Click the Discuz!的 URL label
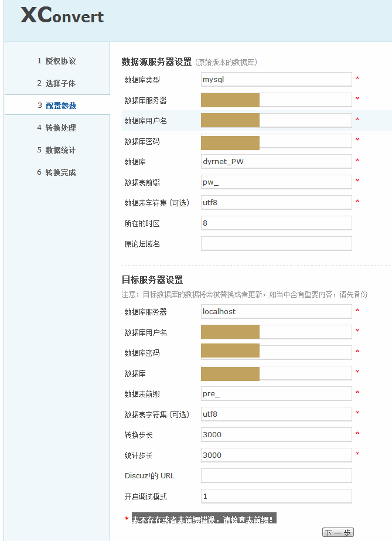 [x=149, y=476]
